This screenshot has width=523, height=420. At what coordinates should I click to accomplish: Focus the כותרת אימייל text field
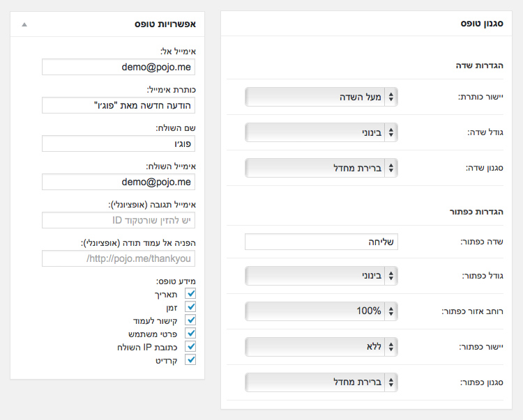[x=119, y=105]
